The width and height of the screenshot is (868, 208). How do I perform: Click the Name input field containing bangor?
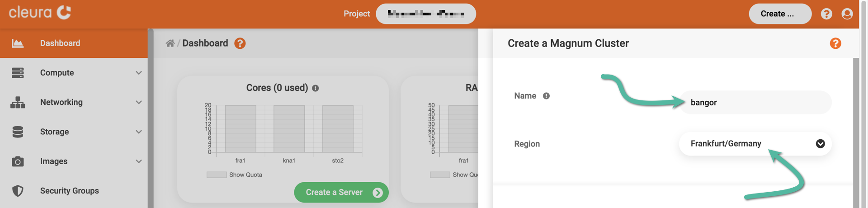click(x=755, y=103)
